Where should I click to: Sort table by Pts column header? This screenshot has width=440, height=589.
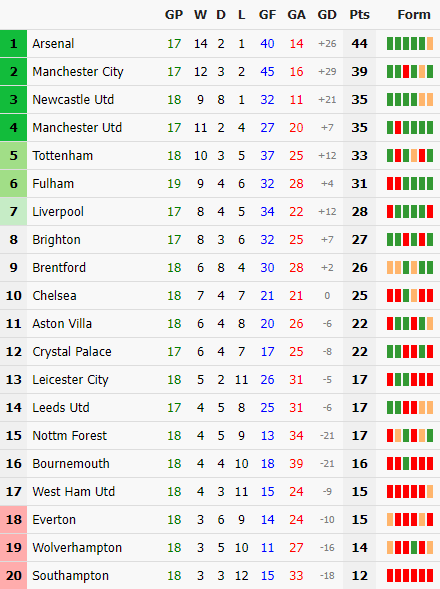pyautogui.click(x=360, y=15)
